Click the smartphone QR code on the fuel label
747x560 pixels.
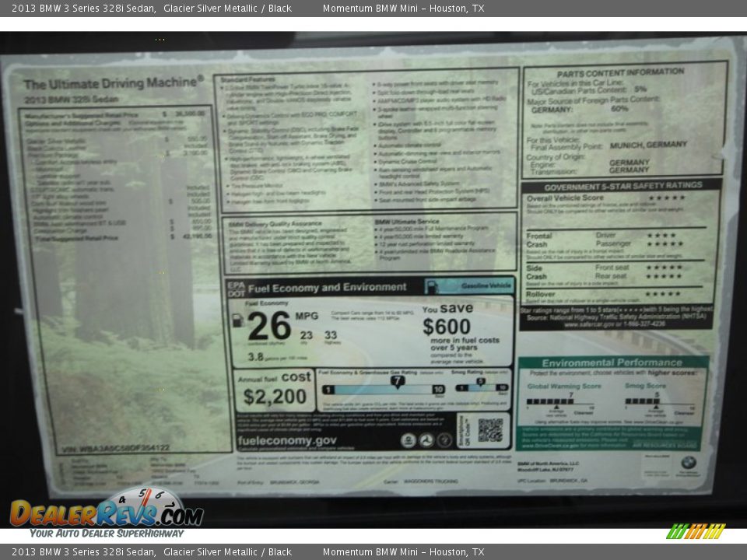click(490, 429)
